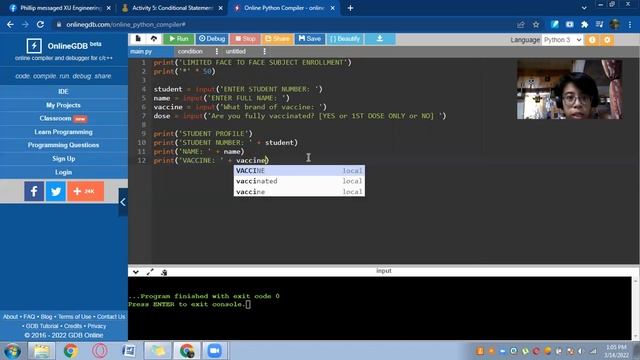Open Zoom from taskbar
This screenshot has width=640, height=360.
click(x=214, y=351)
